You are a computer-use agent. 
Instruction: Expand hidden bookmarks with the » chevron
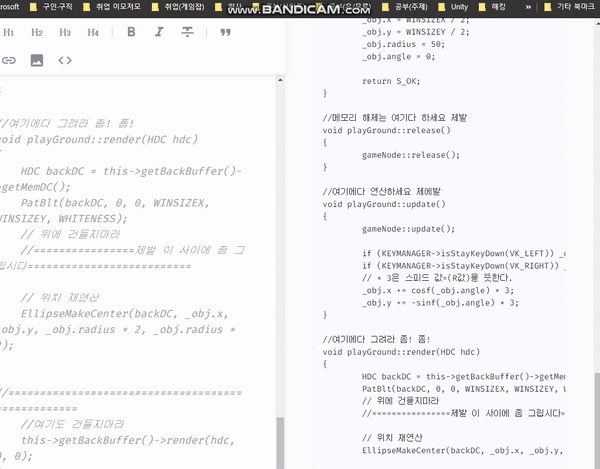(x=528, y=7)
